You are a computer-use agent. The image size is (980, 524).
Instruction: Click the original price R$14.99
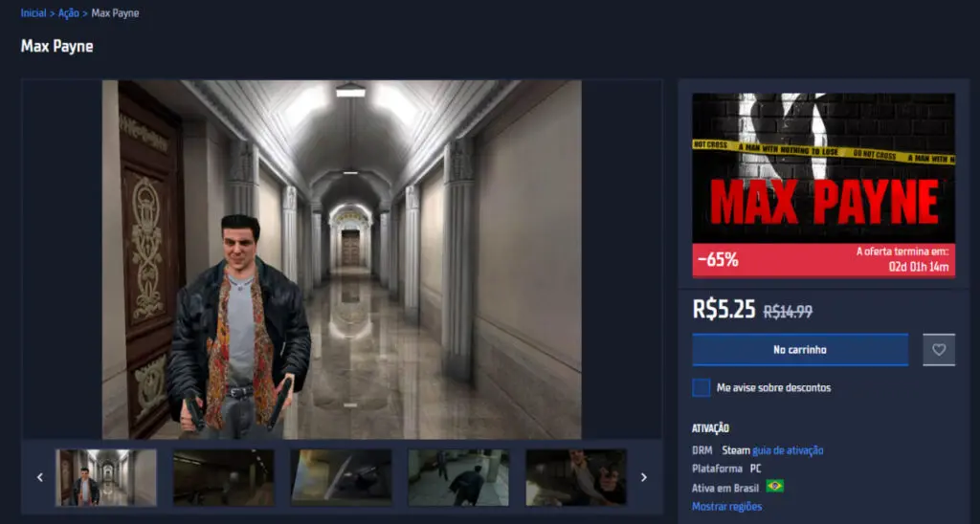[789, 311]
